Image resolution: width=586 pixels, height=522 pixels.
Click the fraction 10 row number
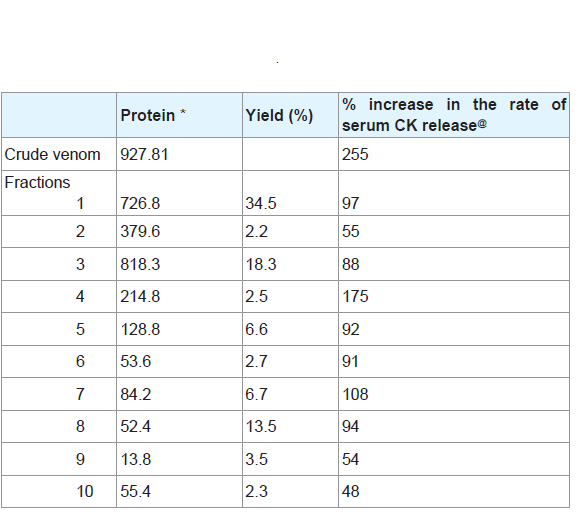85,491
